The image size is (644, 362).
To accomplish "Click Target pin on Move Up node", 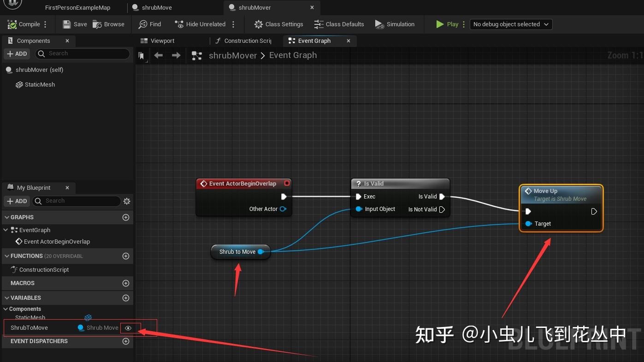I will coord(529,224).
